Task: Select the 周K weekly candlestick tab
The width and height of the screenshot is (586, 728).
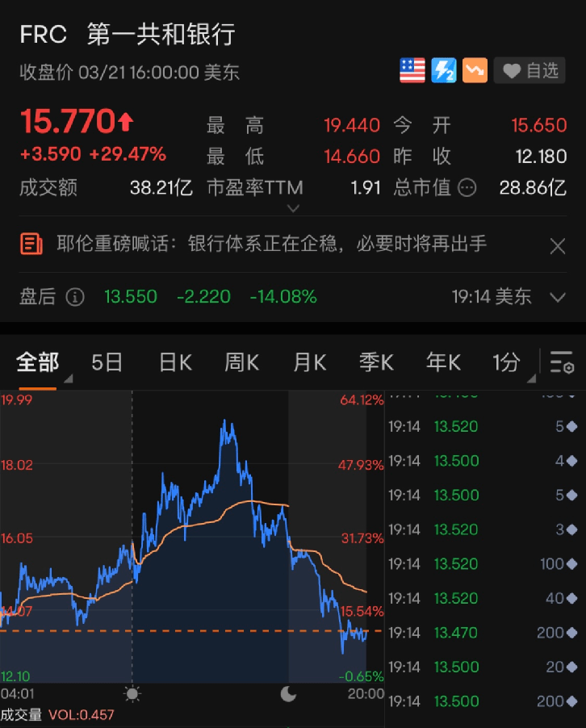Action: pos(241,363)
